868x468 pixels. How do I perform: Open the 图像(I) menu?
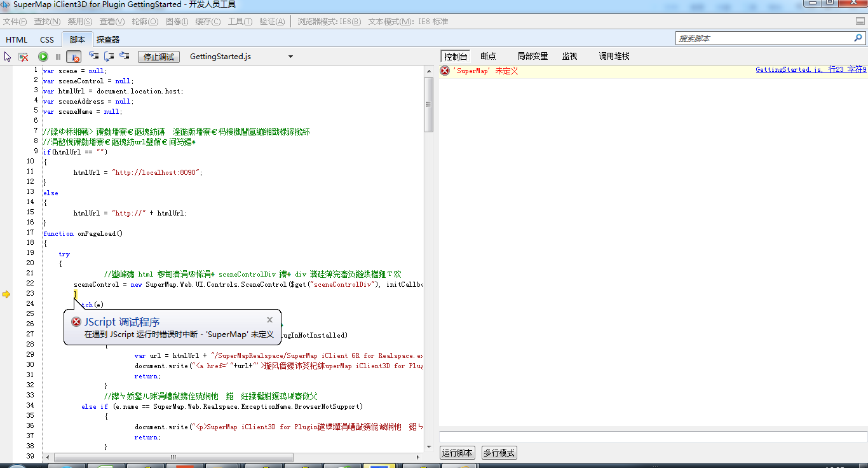point(177,22)
